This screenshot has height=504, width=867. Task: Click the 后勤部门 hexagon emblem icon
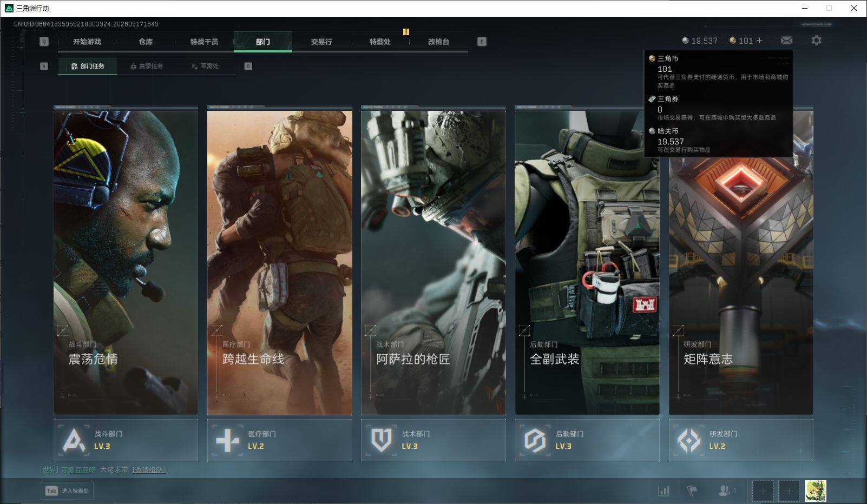pos(535,440)
